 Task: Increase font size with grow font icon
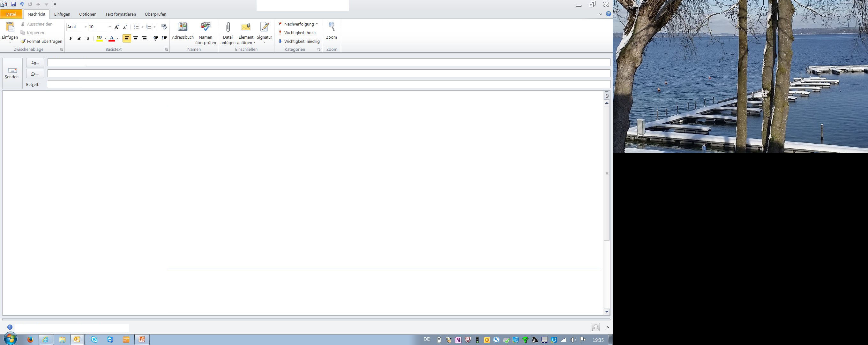[116, 27]
